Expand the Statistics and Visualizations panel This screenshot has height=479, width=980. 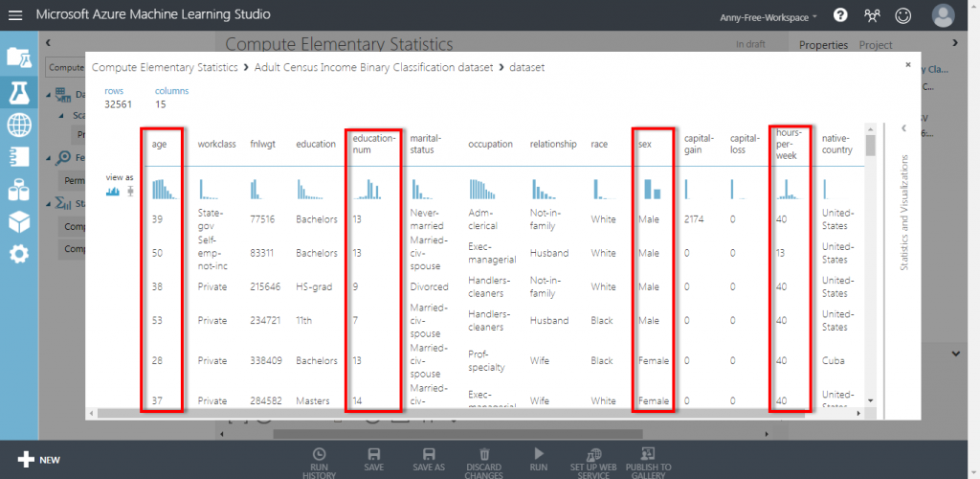point(903,128)
